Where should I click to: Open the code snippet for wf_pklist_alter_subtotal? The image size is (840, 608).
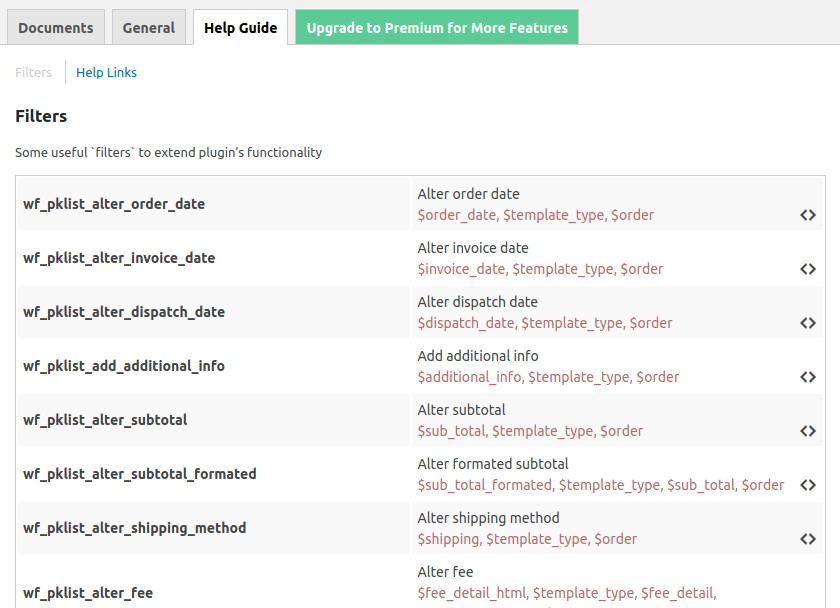pos(809,431)
